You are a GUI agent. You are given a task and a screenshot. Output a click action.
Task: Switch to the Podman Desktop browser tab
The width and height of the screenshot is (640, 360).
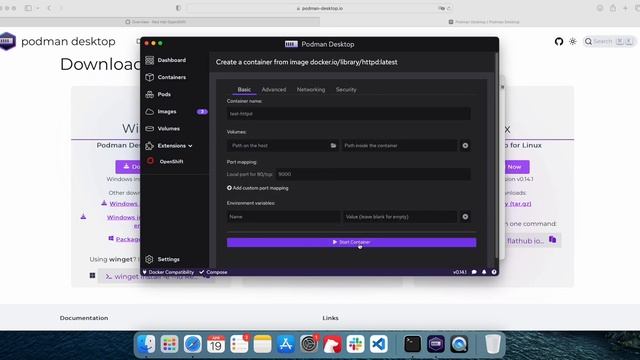(484, 22)
